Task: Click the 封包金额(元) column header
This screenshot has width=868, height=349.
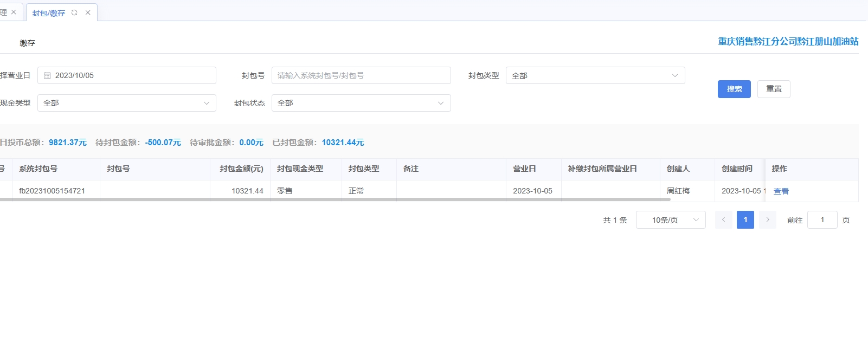Action: coord(241,169)
